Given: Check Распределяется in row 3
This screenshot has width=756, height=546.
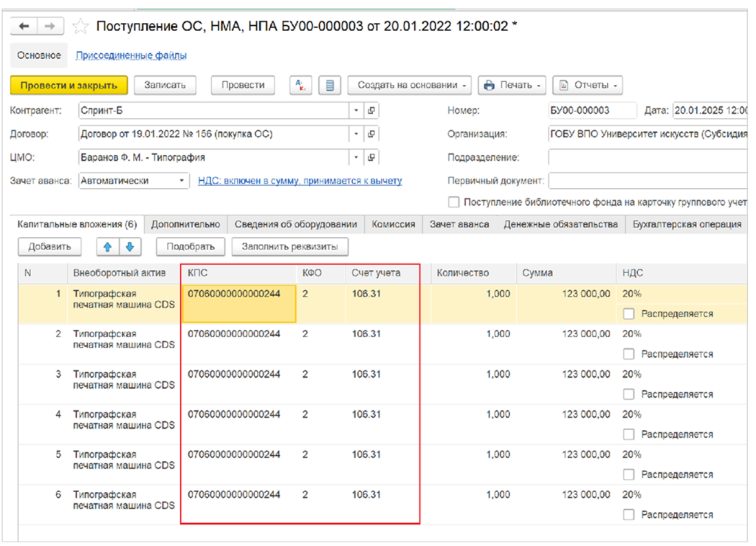Looking at the screenshot, I should point(629,394).
